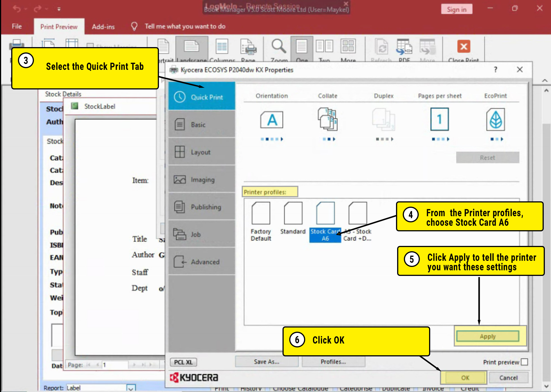The image size is (551, 392).
Task: Open the Profiles... dialog
Action: [333, 362]
